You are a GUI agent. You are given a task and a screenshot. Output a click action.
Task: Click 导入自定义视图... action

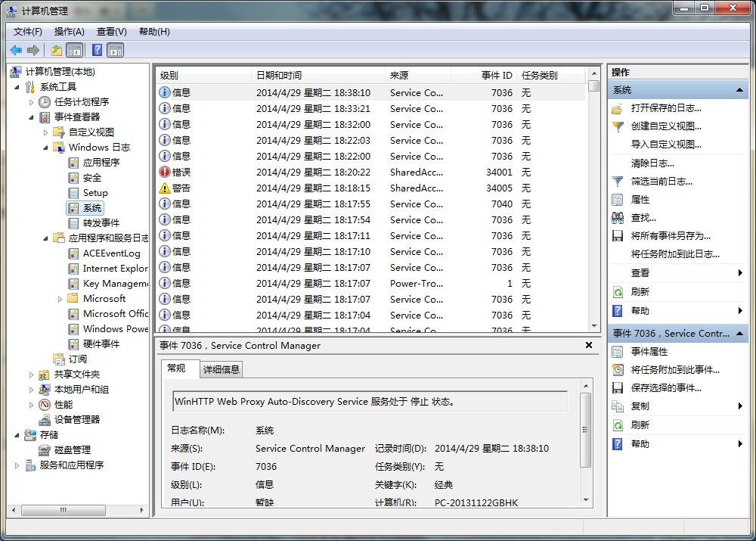[666, 144]
